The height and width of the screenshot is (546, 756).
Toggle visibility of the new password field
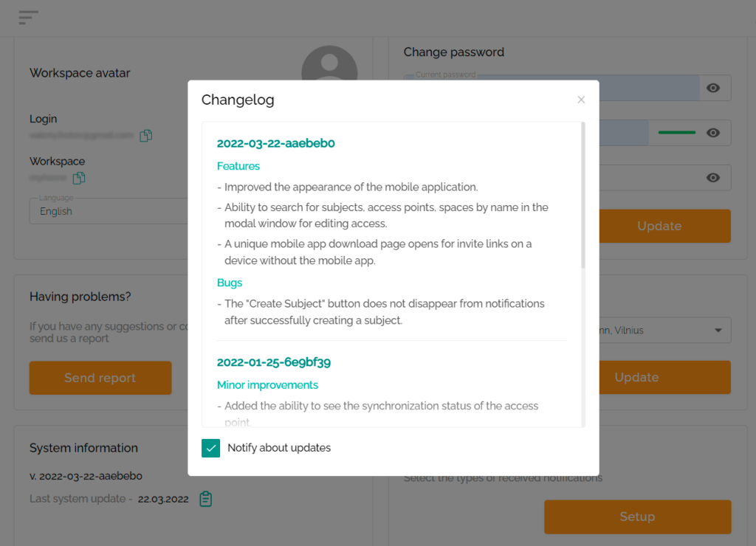[x=712, y=133]
